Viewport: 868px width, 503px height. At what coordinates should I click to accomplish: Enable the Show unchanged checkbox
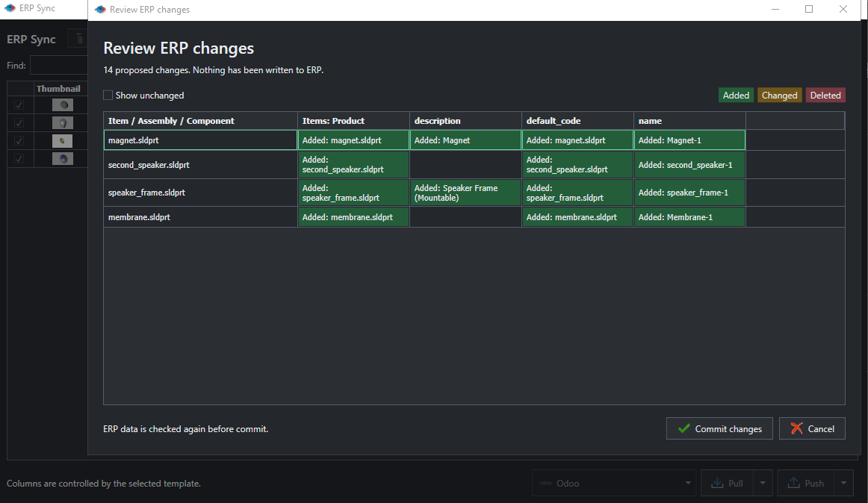click(108, 96)
